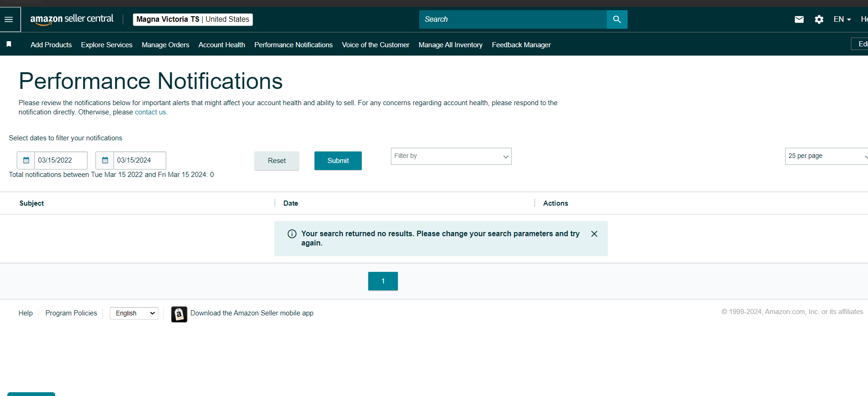
Task: Click the Amazon Seller mobile app icon
Action: [x=179, y=314]
